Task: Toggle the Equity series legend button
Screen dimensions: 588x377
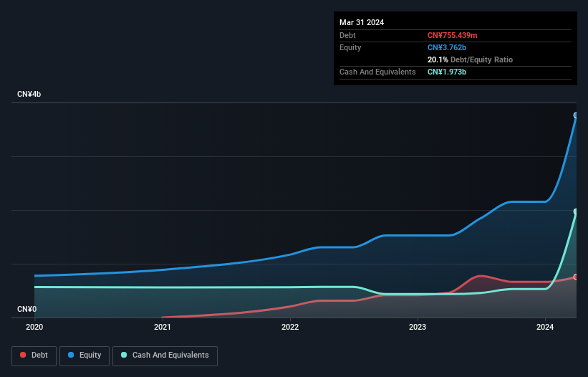Action: click(x=85, y=355)
